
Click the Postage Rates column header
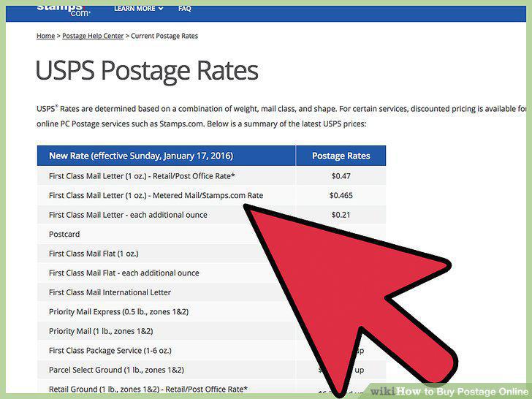(x=341, y=156)
